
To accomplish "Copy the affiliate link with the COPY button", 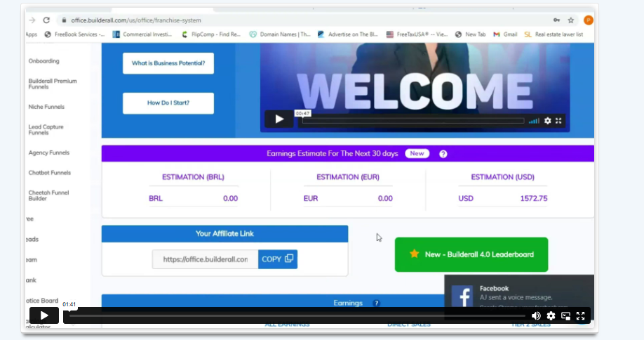I will click(x=278, y=259).
